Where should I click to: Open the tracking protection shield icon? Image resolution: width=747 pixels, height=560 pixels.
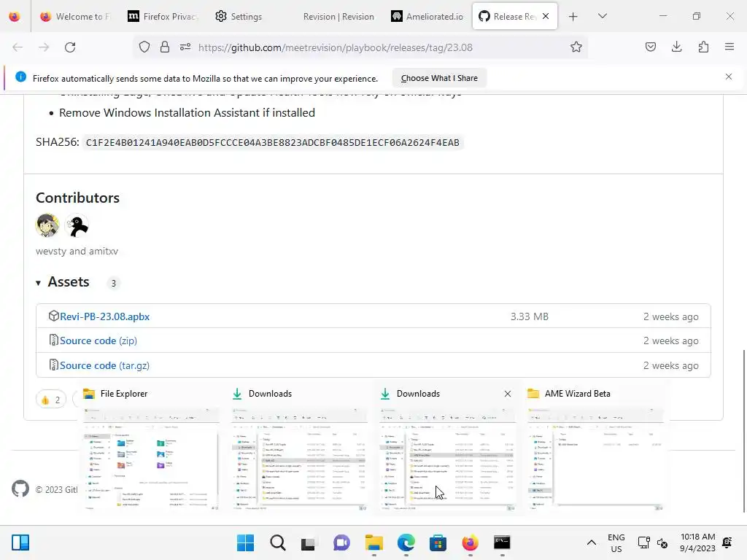tap(144, 47)
